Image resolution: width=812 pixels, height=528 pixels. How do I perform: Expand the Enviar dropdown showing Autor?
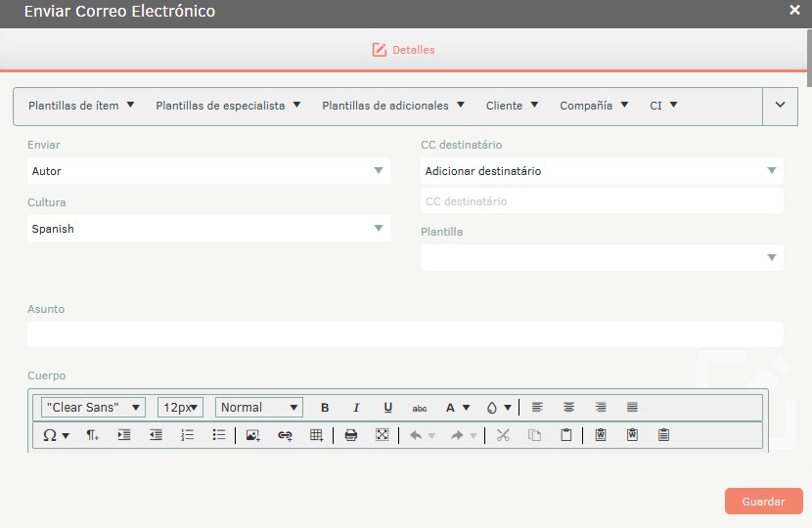point(208,171)
